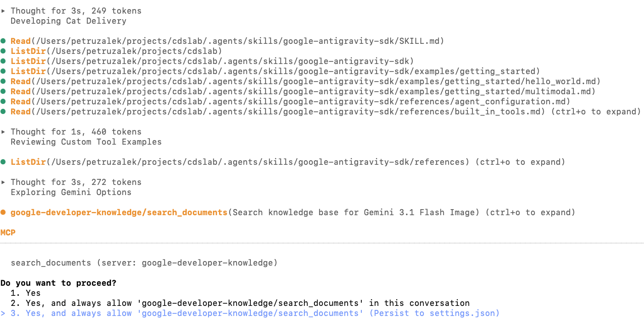Click the 'Do you want to proceed?' prompt
The width and height of the screenshot is (644, 320).
point(59,283)
